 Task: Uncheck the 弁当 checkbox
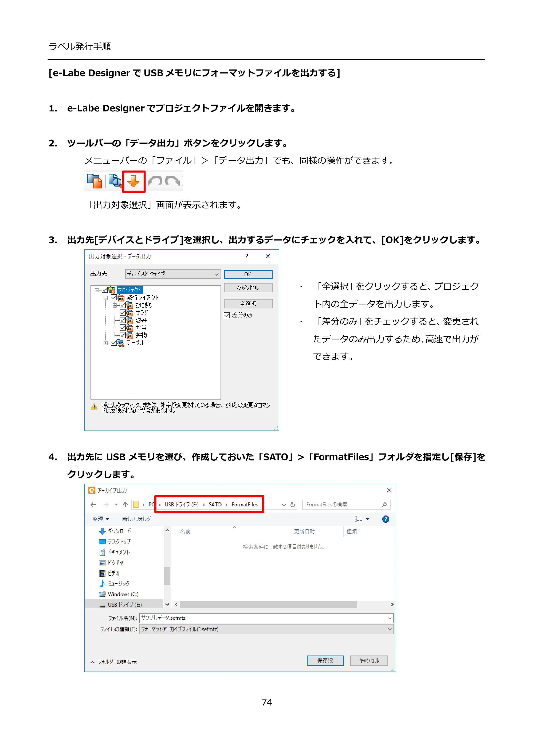click(x=122, y=328)
